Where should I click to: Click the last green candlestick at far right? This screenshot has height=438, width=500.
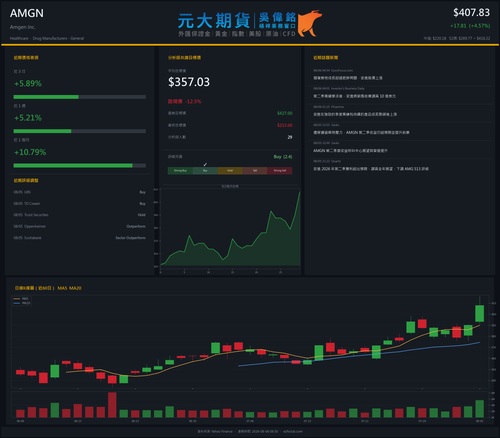[x=479, y=313]
